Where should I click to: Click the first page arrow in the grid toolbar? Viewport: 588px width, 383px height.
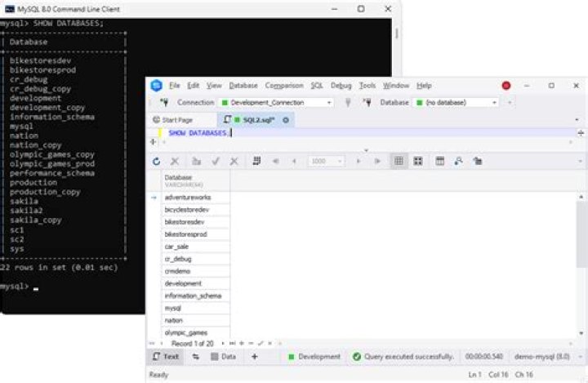[276, 162]
